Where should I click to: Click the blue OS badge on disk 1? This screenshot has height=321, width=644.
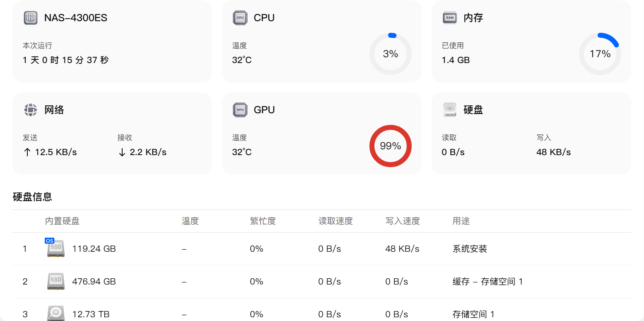click(x=49, y=241)
